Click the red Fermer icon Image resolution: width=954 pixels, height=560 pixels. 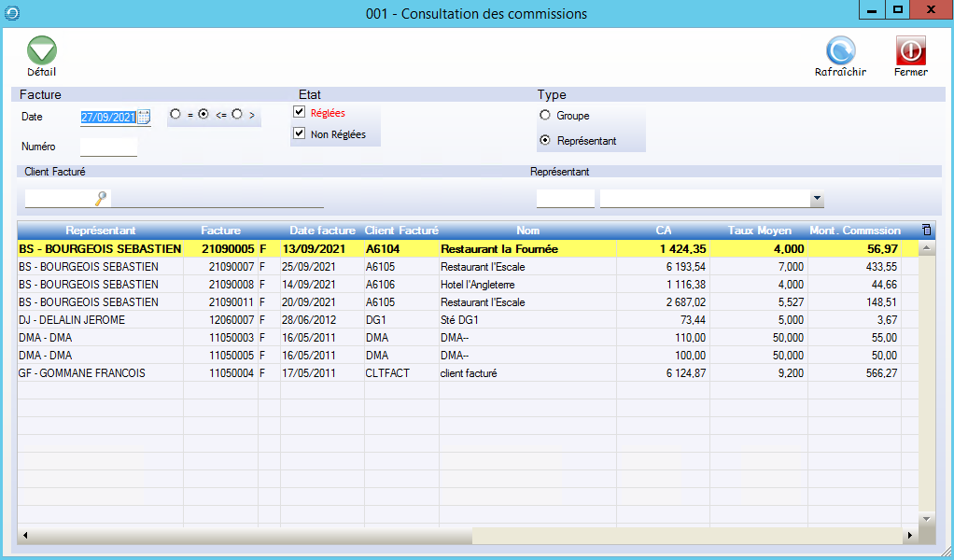(x=910, y=51)
